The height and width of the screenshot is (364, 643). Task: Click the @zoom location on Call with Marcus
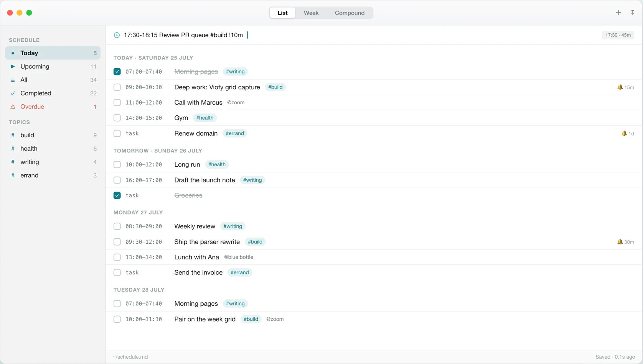click(236, 103)
